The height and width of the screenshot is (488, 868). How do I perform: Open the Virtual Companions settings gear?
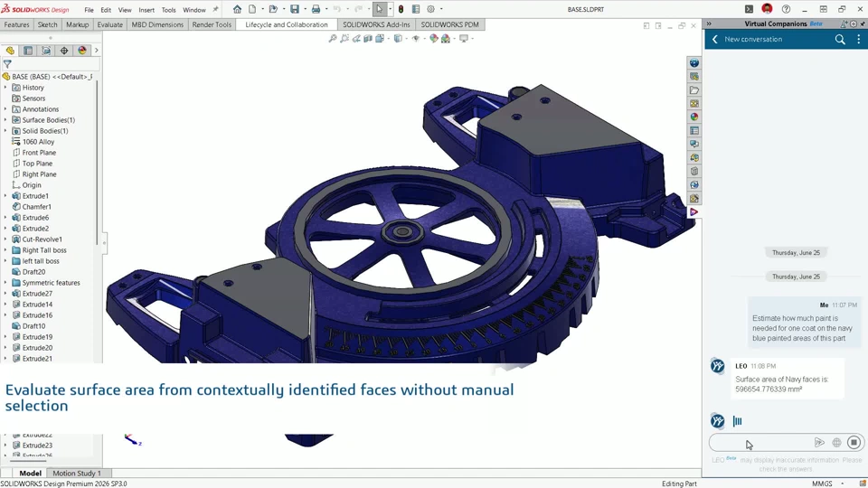click(853, 23)
